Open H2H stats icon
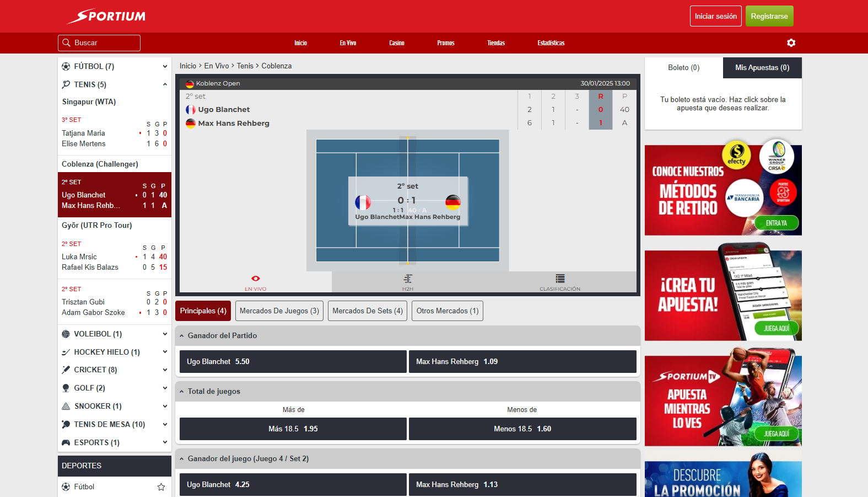The height and width of the screenshot is (497, 868). point(408,279)
